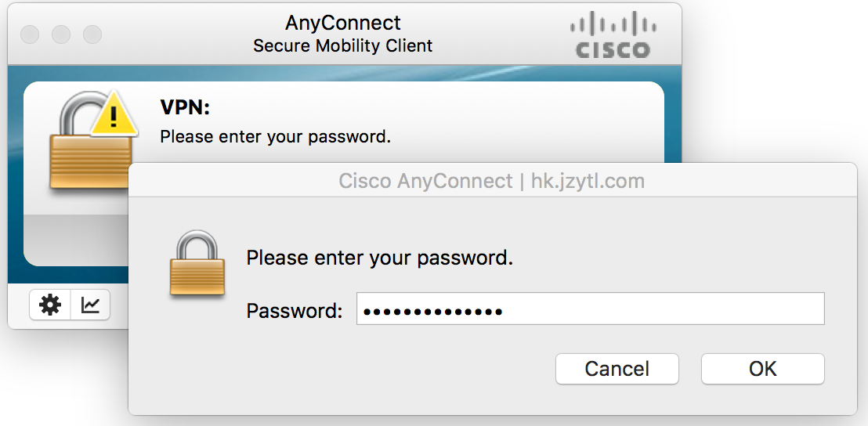Screen dimensions: 868x426
Task: Select the bold VPN: heading
Action: 186,107
